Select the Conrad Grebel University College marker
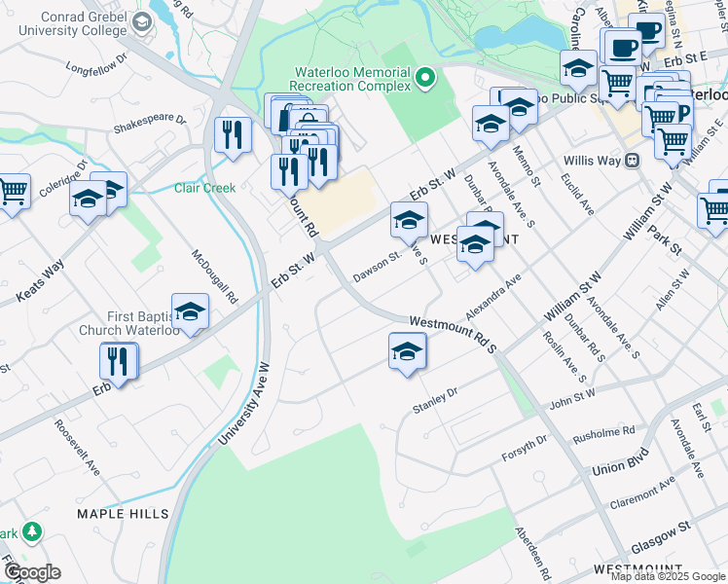 pos(142,22)
